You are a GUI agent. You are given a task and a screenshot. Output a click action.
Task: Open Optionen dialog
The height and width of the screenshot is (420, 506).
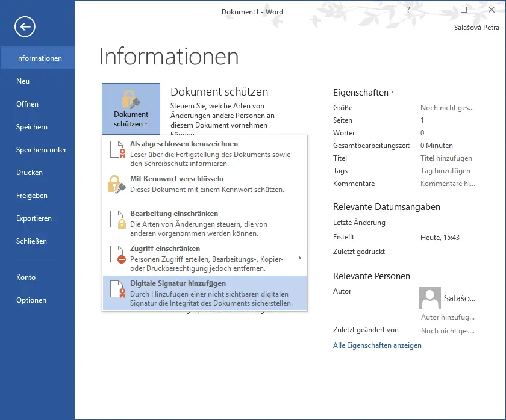37,300
